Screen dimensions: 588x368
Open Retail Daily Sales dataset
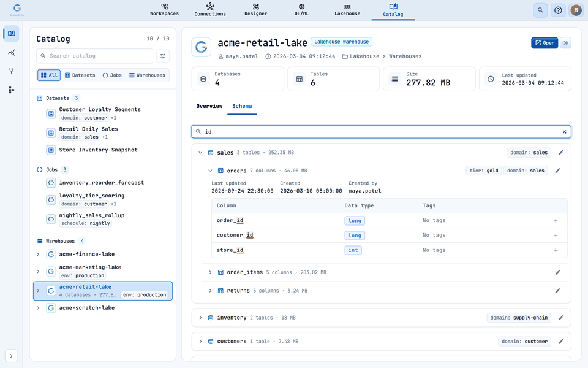tap(88, 129)
